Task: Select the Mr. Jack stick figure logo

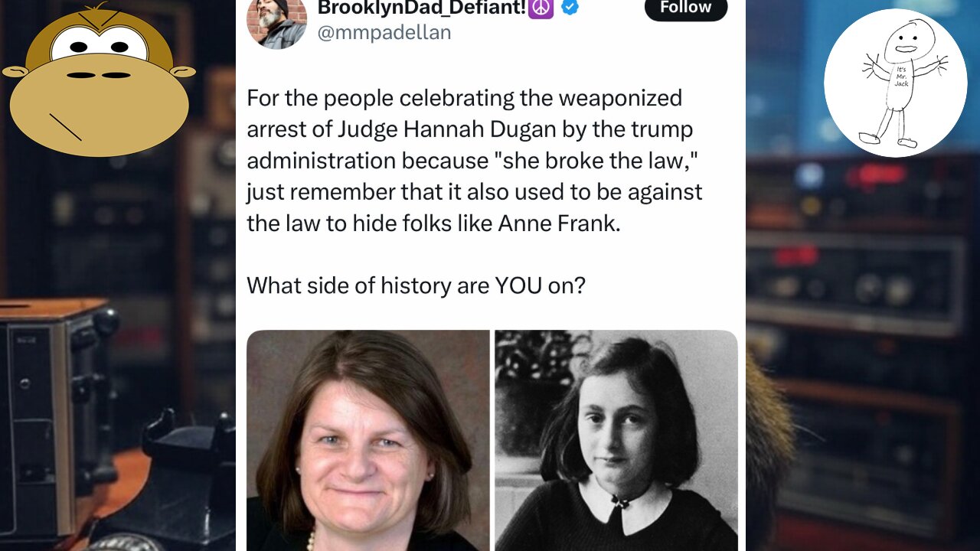Action: [x=895, y=83]
